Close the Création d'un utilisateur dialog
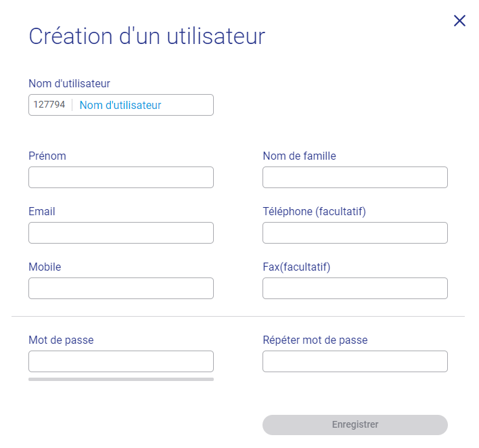The image size is (479, 448). tap(459, 21)
